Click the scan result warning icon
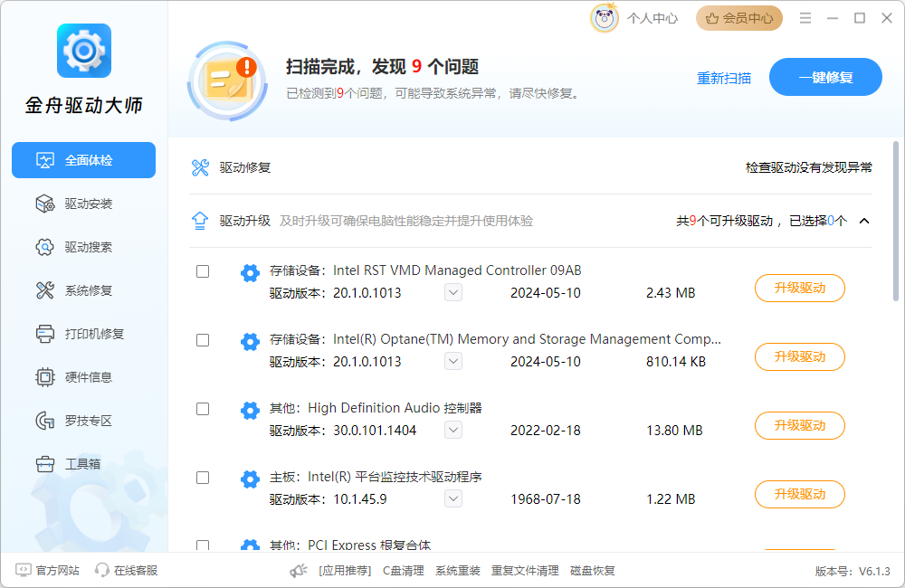The image size is (905, 588). pos(227,81)
